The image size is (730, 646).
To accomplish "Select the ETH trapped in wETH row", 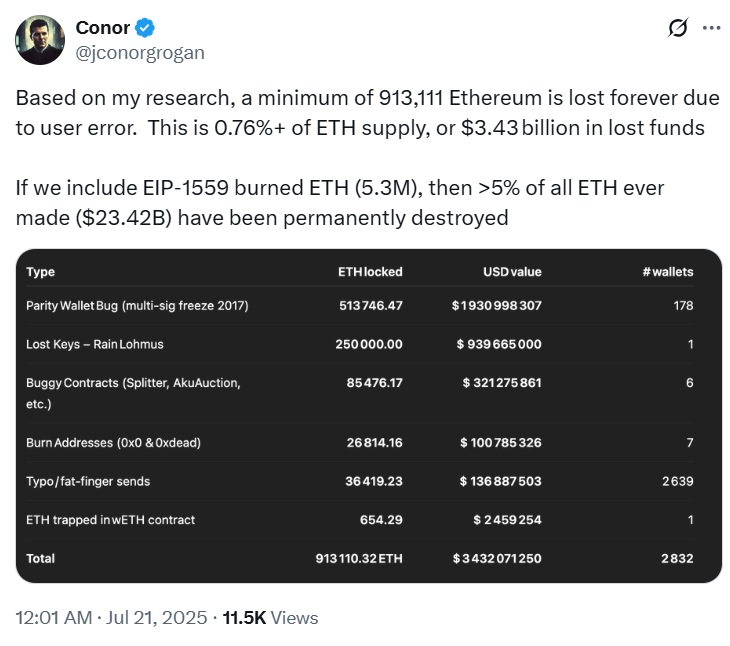I will 359,520.
